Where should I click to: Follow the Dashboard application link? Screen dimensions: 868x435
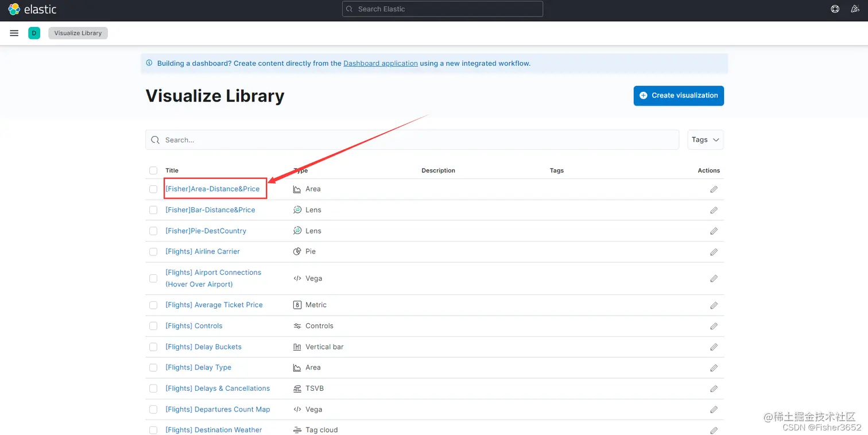tap(381, 63)
